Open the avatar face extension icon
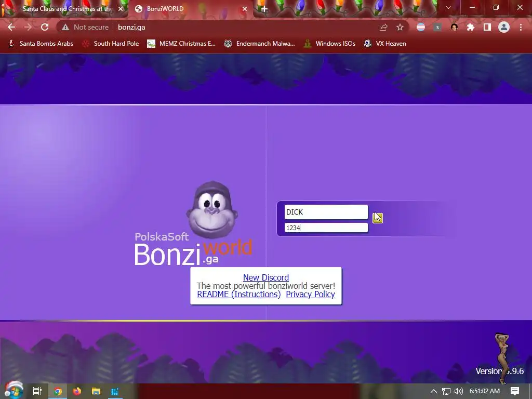532x399 pixels. click(454, 27)
